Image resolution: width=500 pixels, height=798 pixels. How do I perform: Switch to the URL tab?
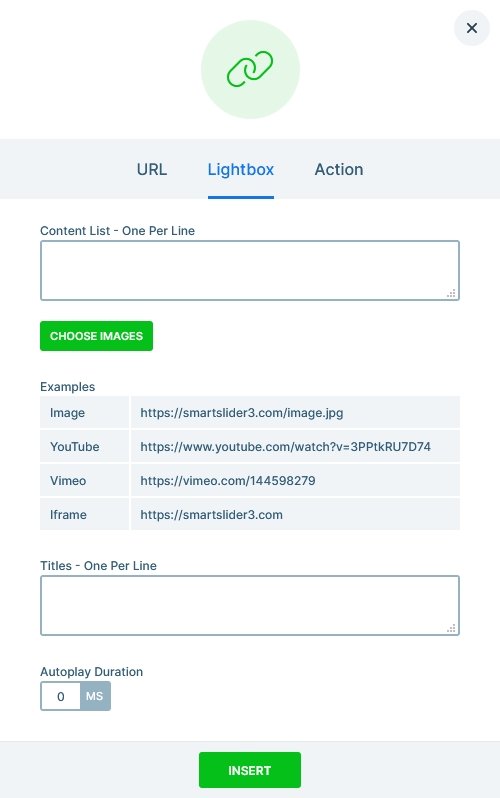coord(152,169)
